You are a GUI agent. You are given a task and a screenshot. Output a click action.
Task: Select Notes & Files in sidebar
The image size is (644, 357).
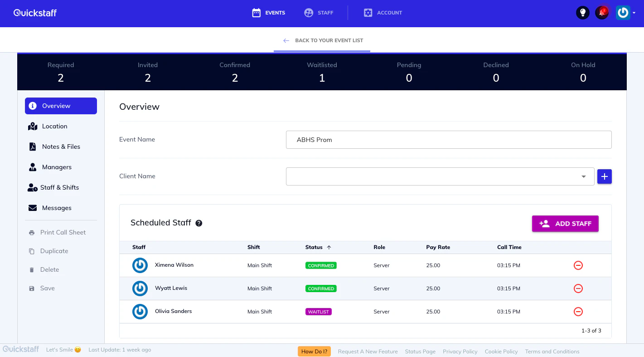pos(61,147)
